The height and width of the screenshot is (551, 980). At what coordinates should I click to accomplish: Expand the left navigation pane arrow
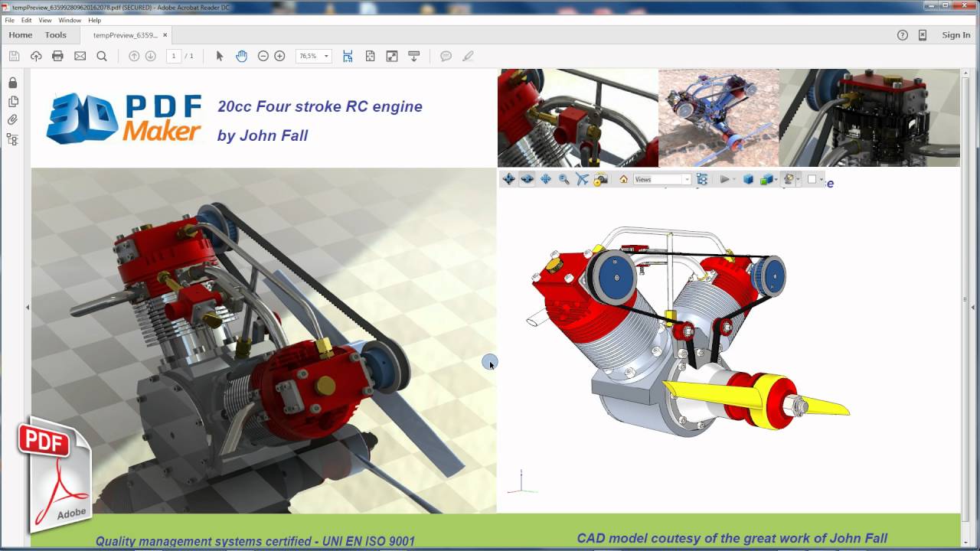[28, 308]
